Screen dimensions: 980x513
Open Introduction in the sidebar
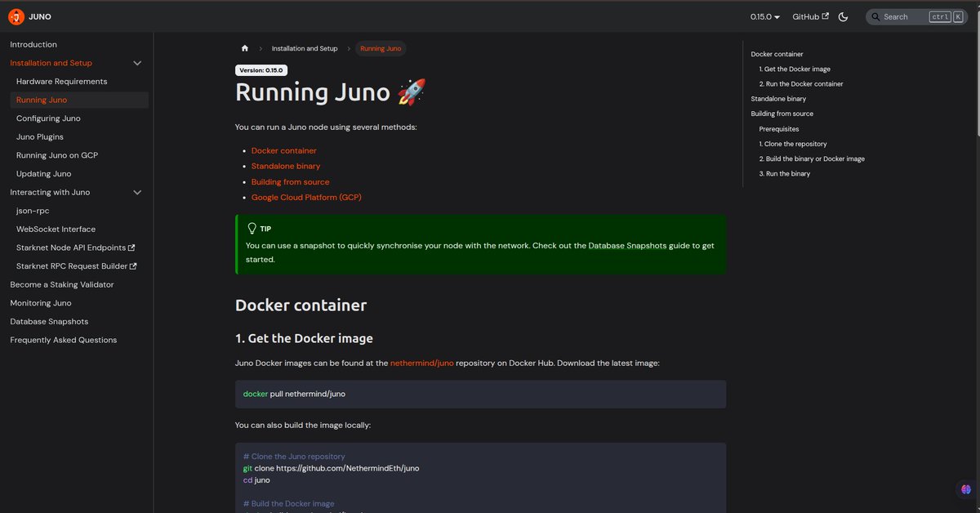(33, 44)
